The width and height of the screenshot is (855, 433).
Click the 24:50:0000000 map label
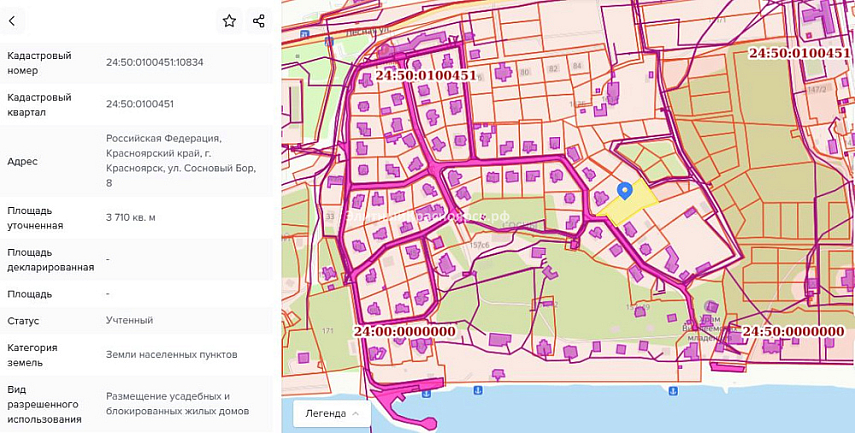792,331
